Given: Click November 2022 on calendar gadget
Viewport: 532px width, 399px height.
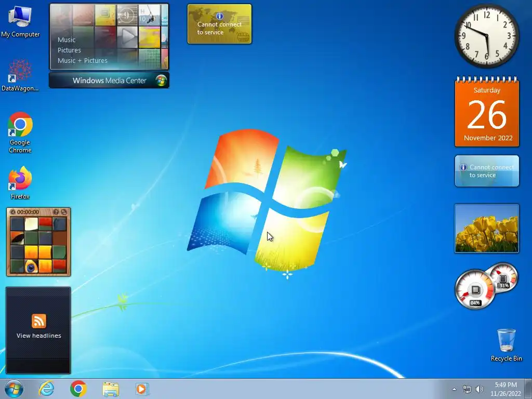Looking at the screenshot, I should [488, 138].
